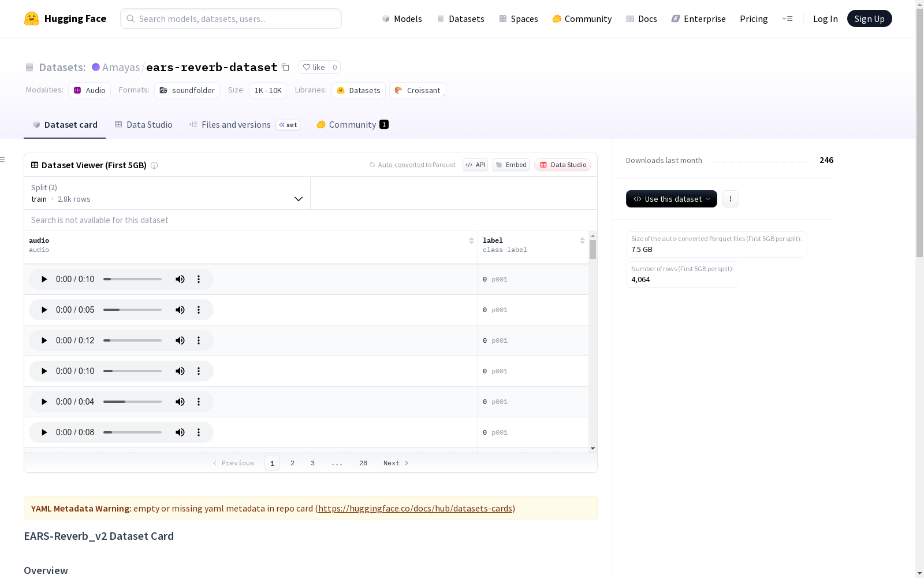924x578 pixels.
Task: Seek in the 0:04 audio progress slider
Action: 132,402
